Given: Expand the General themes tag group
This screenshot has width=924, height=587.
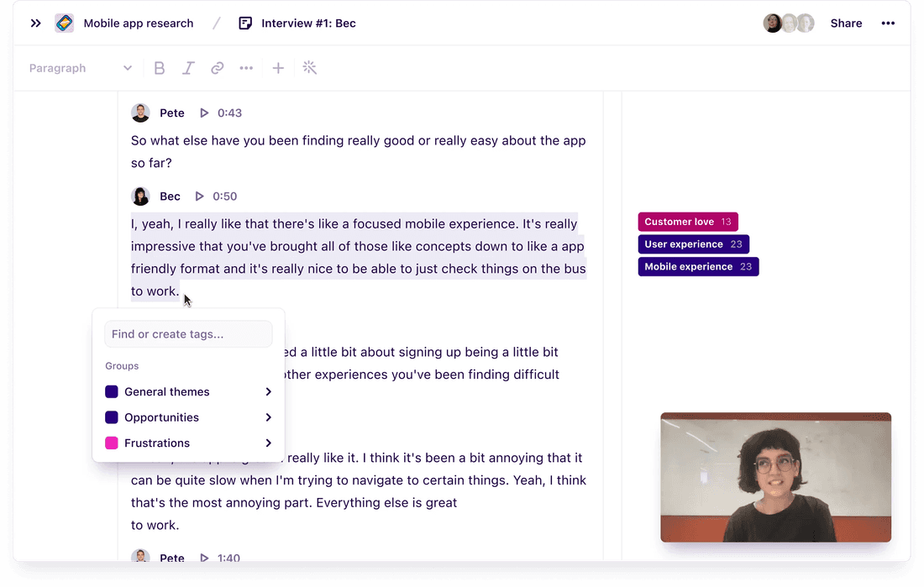Looking at the screenshot, I should [165, 391].
